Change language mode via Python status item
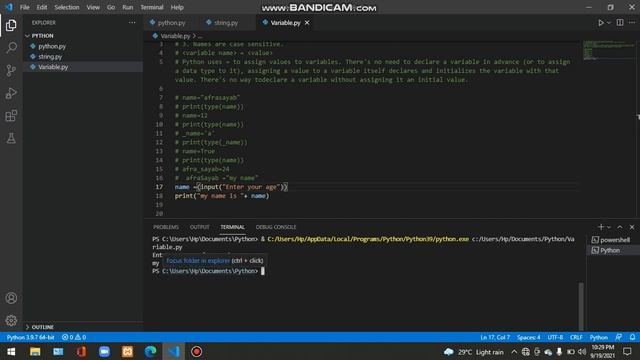 (x=598, y=338)
